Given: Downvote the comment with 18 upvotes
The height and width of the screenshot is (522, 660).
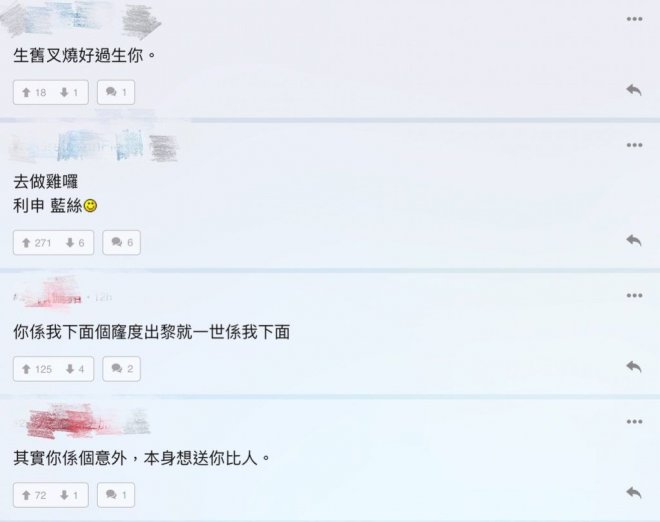Looking at the screenshot, I should coord(69,92).
